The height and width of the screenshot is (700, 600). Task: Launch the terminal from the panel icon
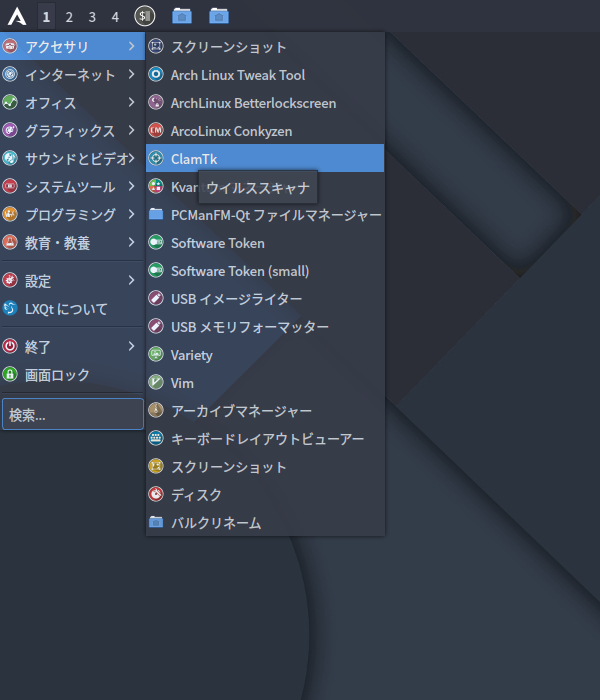pyautogui.click(x=145, y=16)
